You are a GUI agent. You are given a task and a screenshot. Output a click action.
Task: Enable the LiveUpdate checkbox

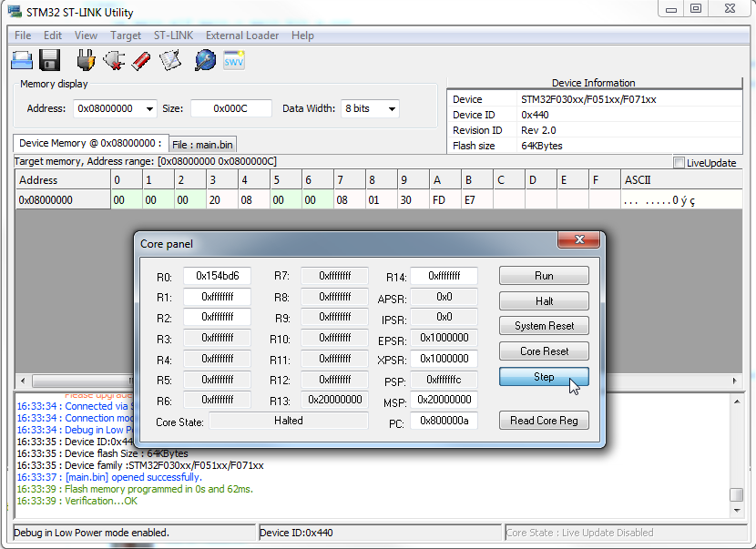[679, 163]
